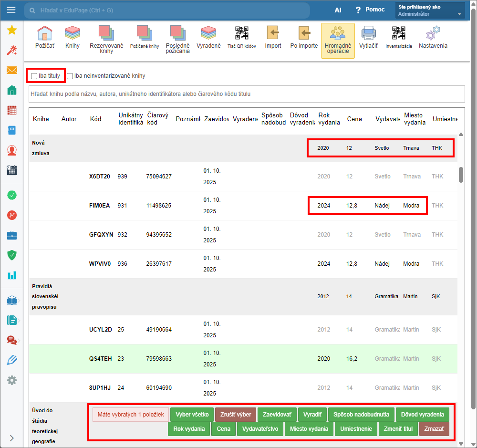Click the book search input field
The height and width of the screenshot is (448, 477).
click(247, 94)
